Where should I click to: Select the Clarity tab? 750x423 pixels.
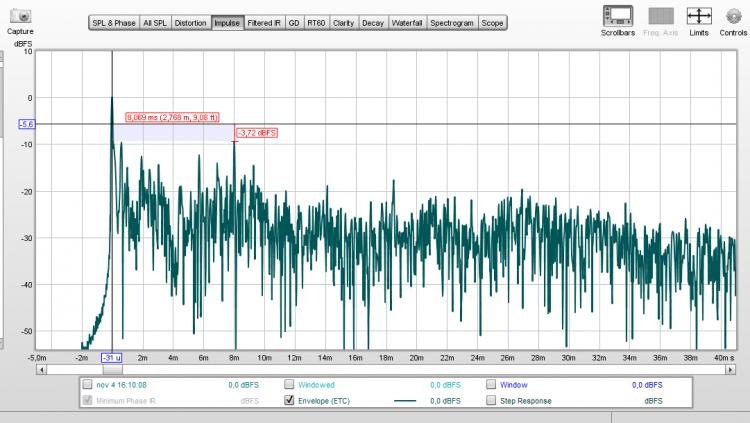click(x=343, y=23)
